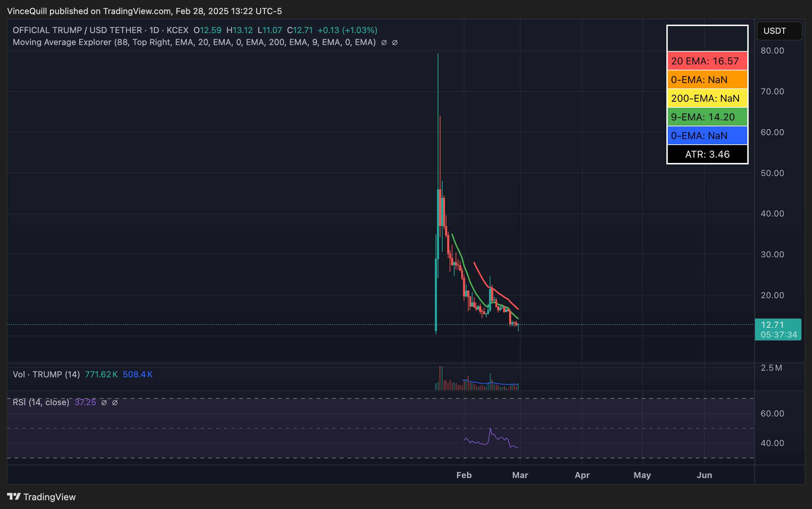Click the red 20 EMA: 16.57 cell
Image resolution: width=812 pixels, height=509 pixels.
pyautogui.click(x=707, y=61)
